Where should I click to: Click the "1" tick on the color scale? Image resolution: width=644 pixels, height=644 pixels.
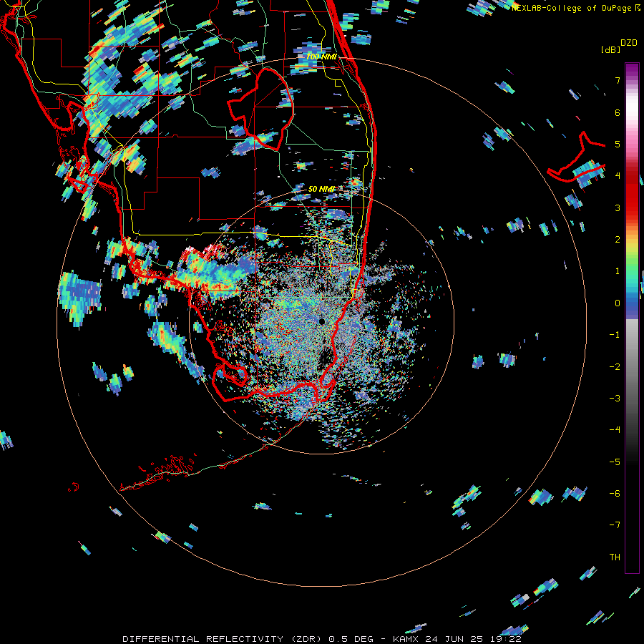[618, 271]
